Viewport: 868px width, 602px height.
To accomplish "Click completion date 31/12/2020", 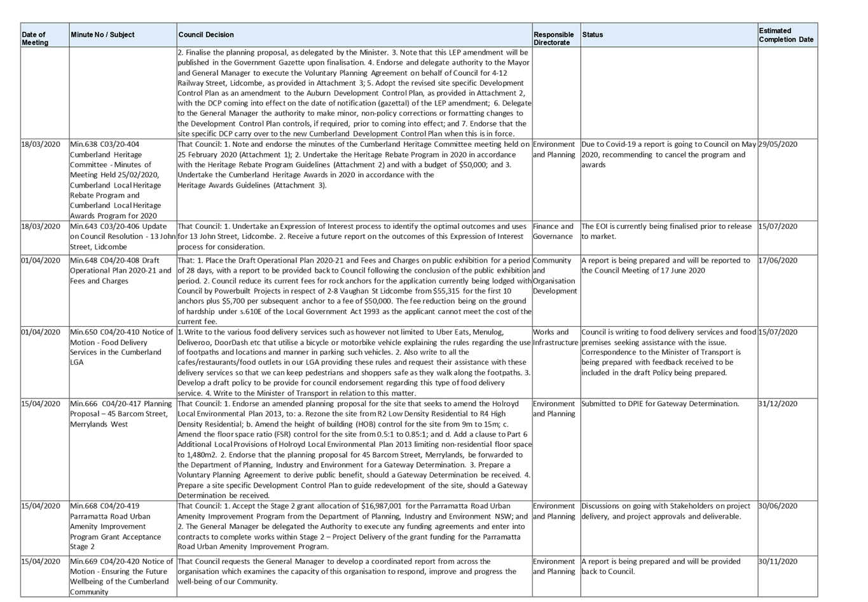I will (x=778, y=404).
